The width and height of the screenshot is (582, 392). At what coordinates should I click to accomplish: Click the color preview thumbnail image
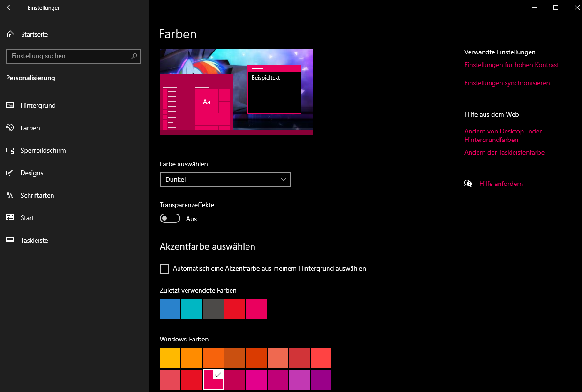237,92
